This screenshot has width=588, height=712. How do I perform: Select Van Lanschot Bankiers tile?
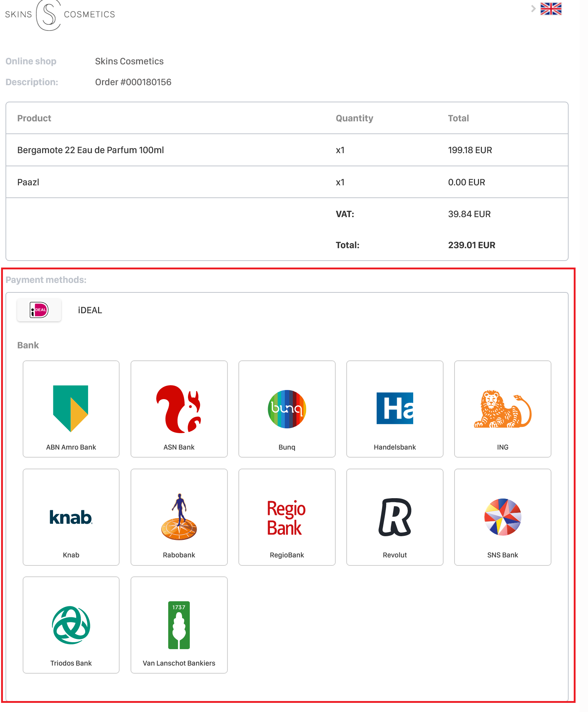179,625
